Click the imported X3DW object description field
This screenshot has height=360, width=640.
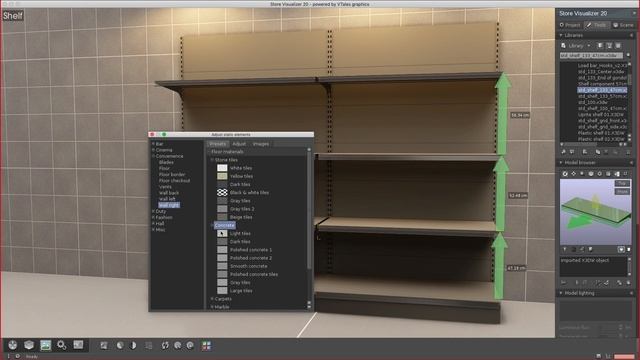tap(593, 266)
